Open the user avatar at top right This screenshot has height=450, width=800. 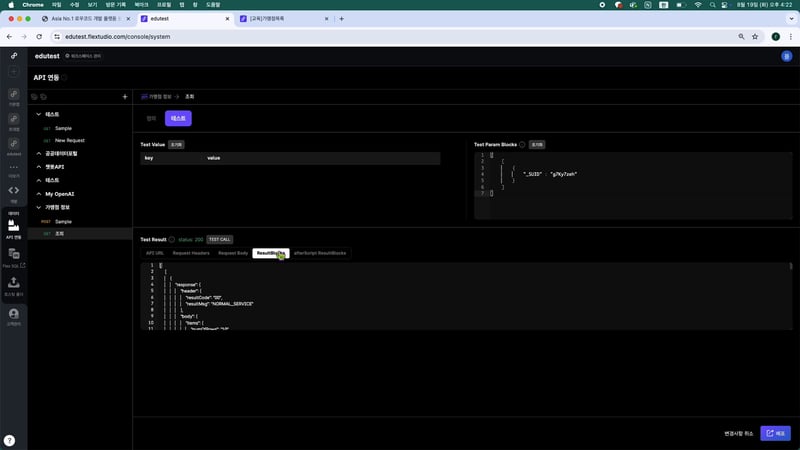(786, 57)
